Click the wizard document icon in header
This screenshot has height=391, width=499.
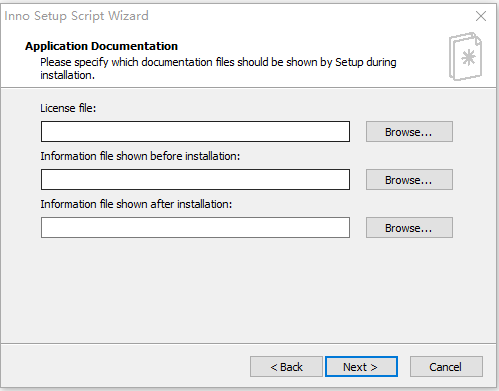tap(465, 56)
